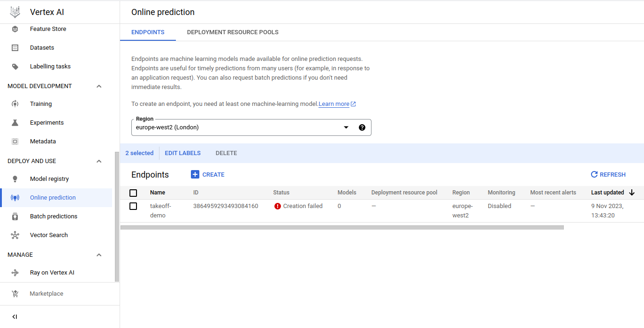Collapse the Deploy and Use section
This screenshot has width=644, height=328.
(x=99, y=161)
